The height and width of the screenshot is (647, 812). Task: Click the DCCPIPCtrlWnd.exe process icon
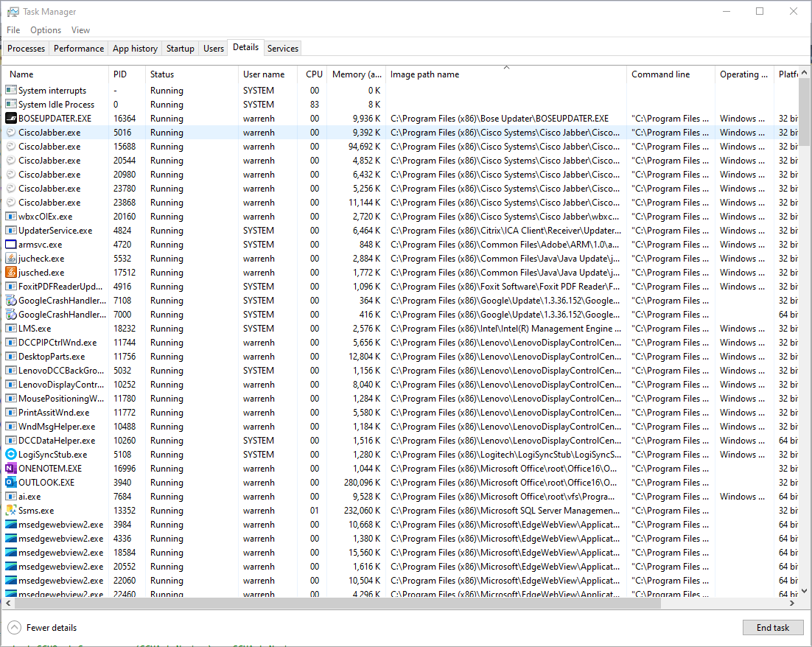point(11,342)
